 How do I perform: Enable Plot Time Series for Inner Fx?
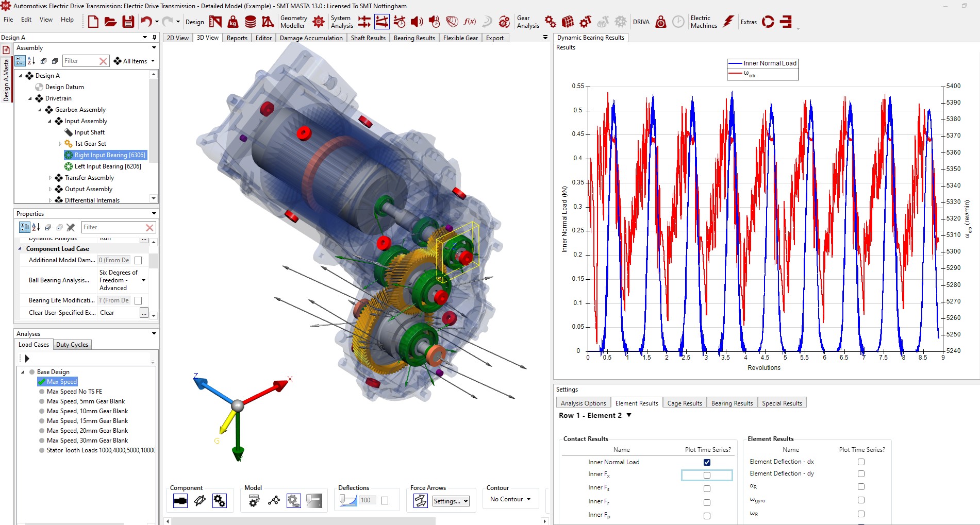pyautogui.click(x=706, y=475)
